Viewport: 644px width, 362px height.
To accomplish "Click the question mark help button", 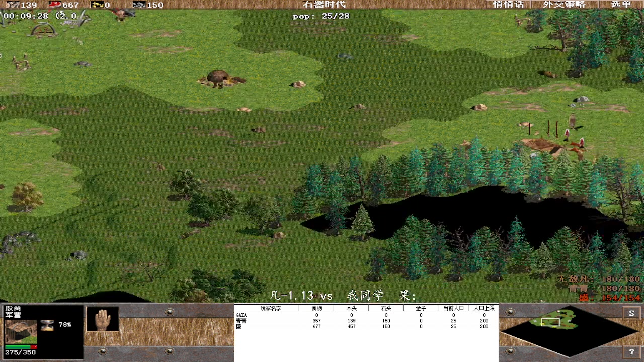I will click(631, 351).
